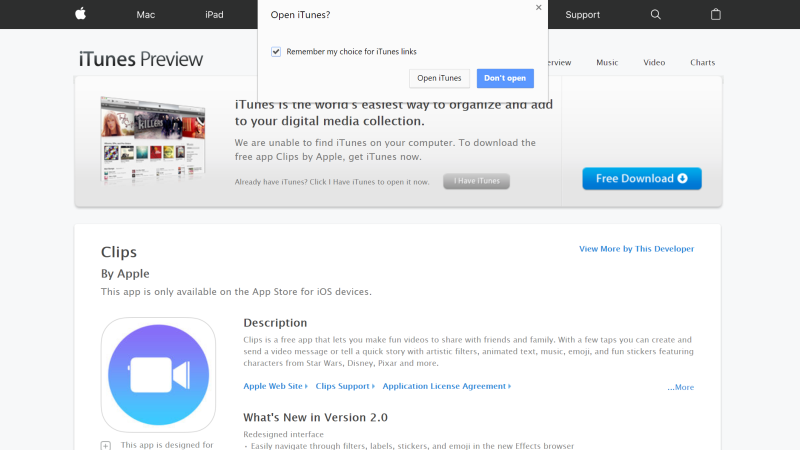Image resolution: width=800 pixels, height=450 pixels.
Task: Click the iTunes Preview heading
Action: [x=141, y=59]
